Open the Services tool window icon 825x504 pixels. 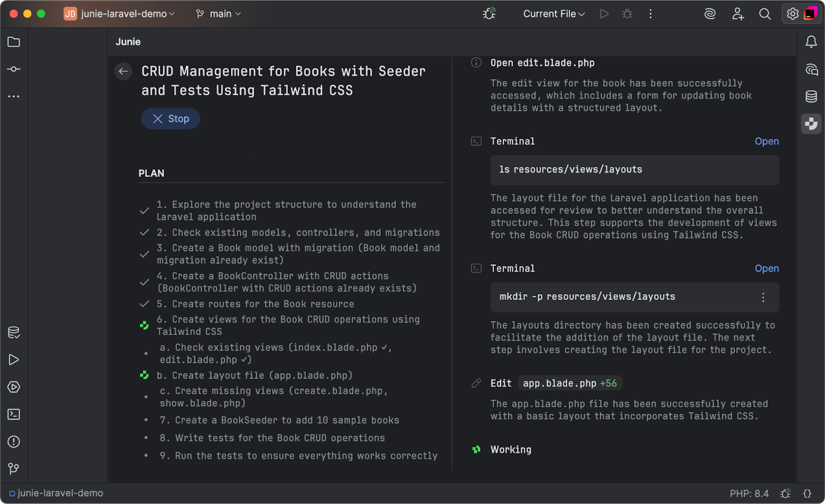[14, 387]
